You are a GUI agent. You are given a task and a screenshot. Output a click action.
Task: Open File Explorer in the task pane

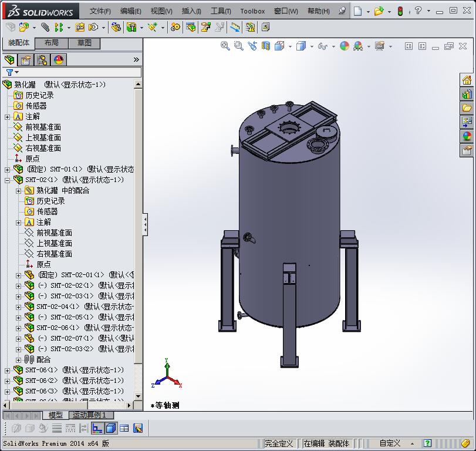pyautogui.click(x=467, y=108)
